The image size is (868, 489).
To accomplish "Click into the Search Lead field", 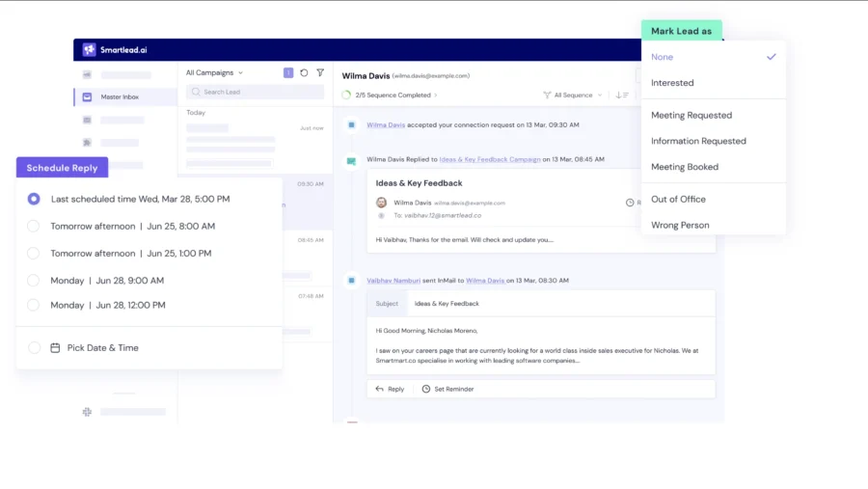I will (256, 92).
